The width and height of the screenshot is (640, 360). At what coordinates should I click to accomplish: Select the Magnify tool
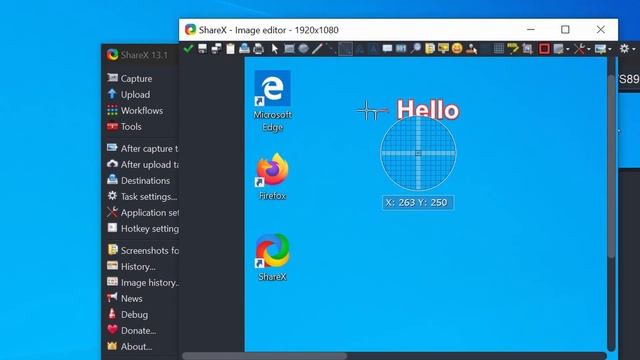point(416,49)
